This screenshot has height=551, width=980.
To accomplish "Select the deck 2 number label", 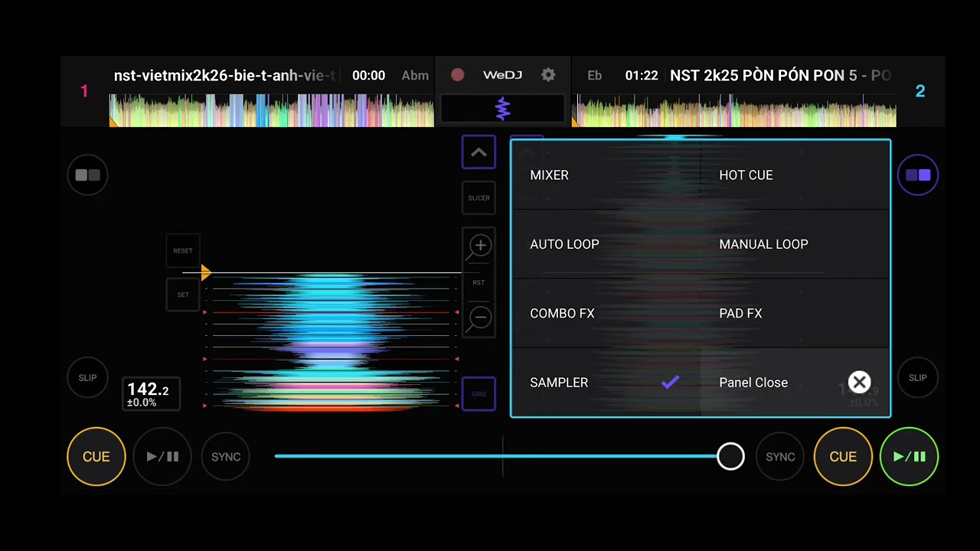I will click(x=920, y=91).
